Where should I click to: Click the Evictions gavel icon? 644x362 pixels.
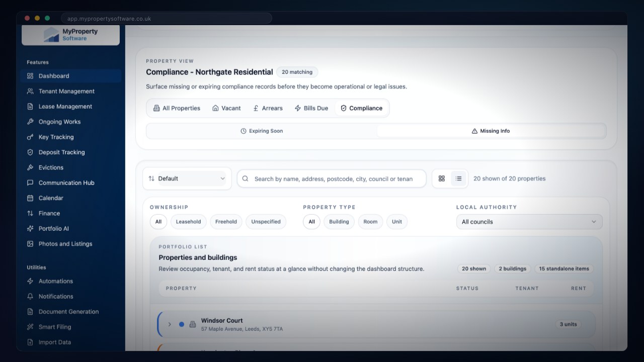(x=30, y=167)
